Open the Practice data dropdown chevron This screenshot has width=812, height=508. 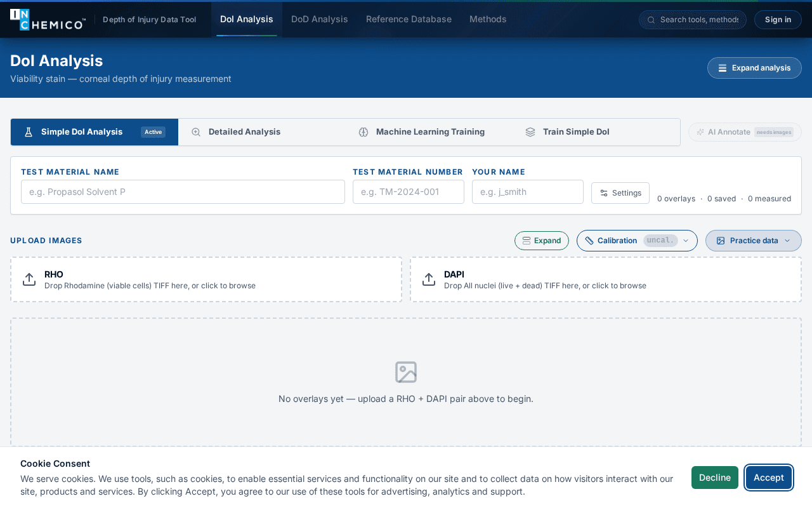pos(787,241)
